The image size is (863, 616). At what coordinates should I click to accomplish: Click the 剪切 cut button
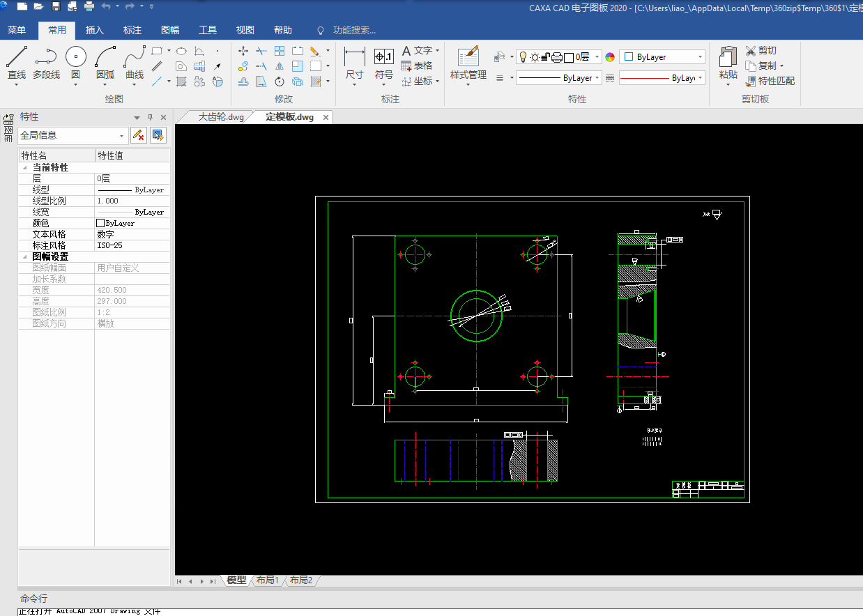(761, 50)
